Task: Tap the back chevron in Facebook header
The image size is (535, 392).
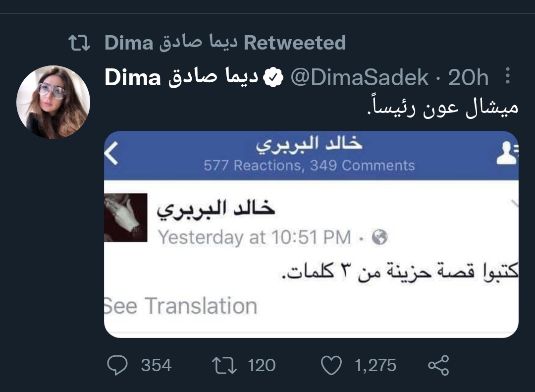Action: tap(111, 153)
